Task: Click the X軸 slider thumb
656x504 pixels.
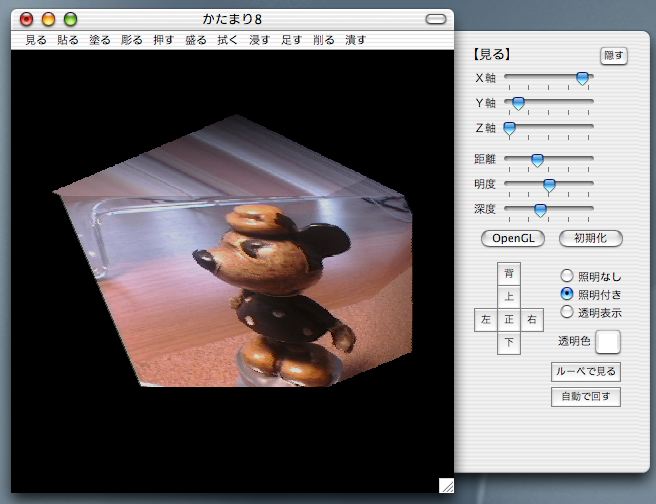Action: (582, 78)
